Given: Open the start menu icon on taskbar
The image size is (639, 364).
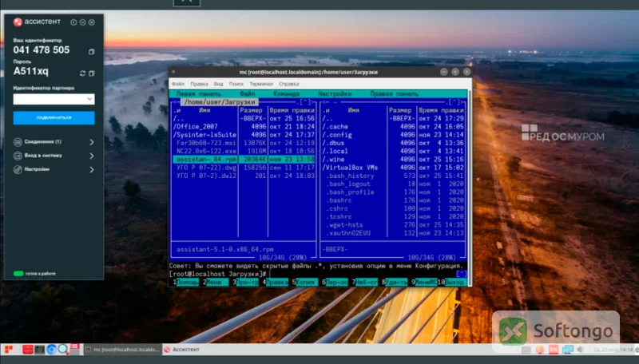Looking at the screenshot, I should (x=9, y=350).
